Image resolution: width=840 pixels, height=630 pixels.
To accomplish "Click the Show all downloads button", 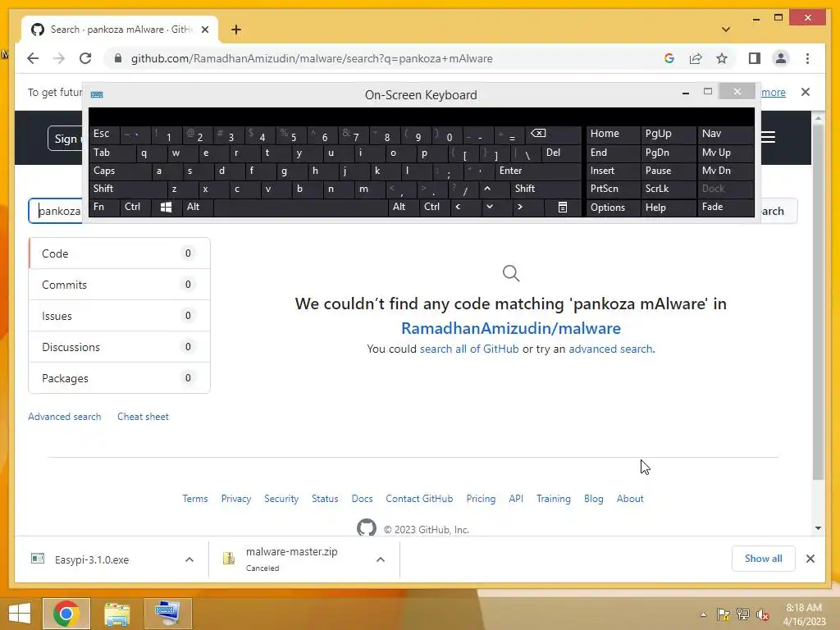I will [763, 559].
